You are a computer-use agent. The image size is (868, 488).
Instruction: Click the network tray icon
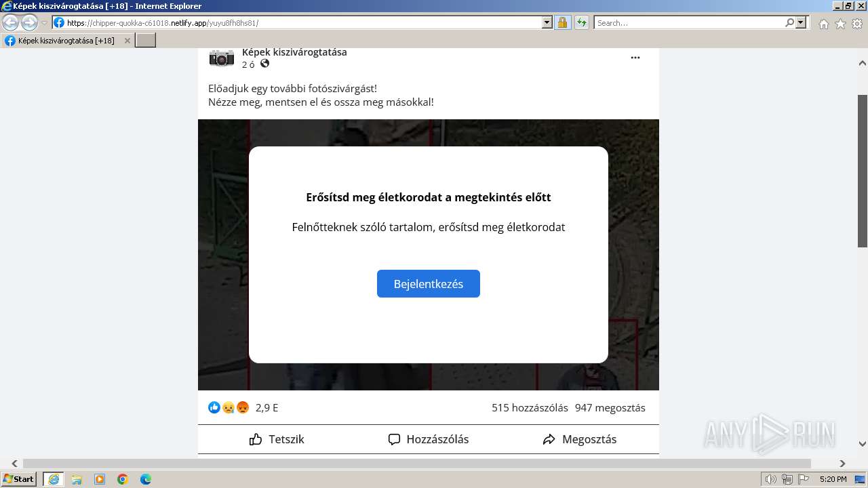pyautogui.click(x=787, y=479)
